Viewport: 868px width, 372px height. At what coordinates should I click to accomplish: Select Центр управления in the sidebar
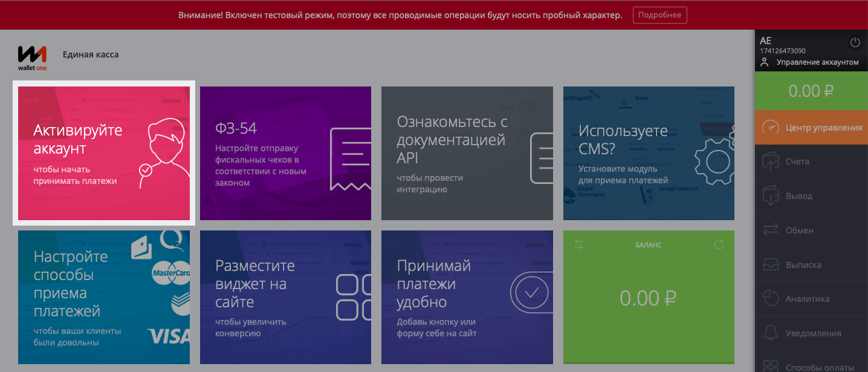tap(811, 128)
